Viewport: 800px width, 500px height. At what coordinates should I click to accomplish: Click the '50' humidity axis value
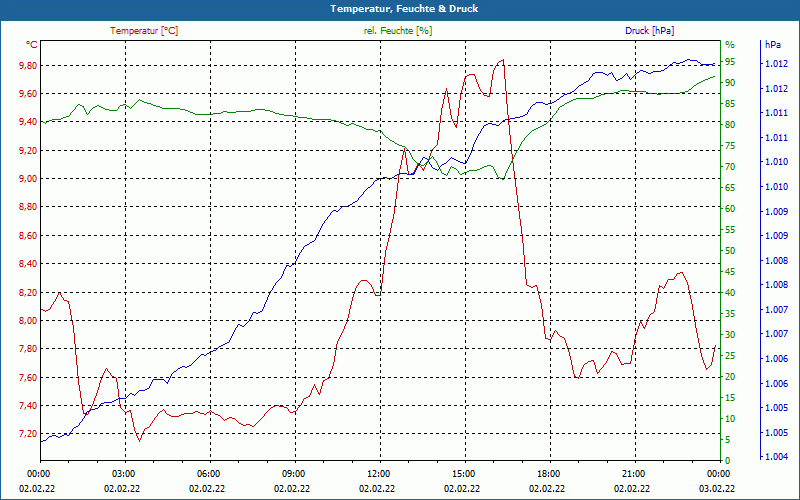click(730, 251)
